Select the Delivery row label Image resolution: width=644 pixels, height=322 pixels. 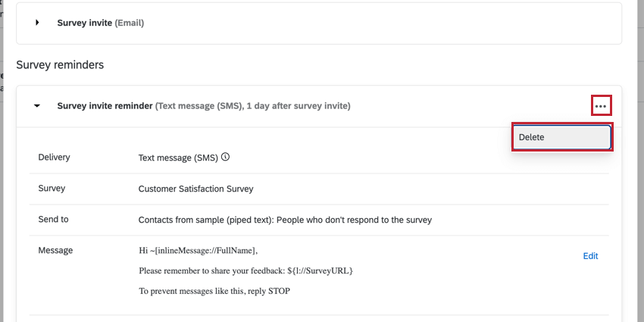pos(54,158)
